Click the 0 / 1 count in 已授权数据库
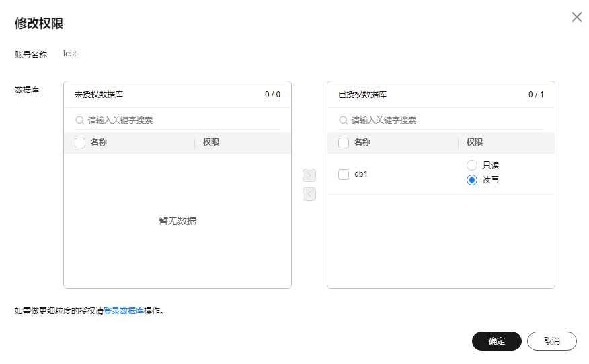This screenshot has width=589, height=364. pos(536,95)
